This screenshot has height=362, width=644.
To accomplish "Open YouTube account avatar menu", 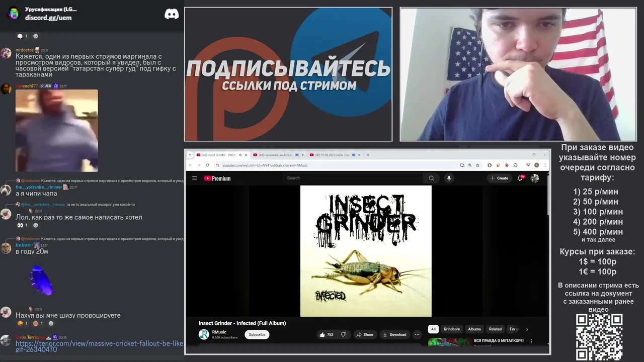I will point(535,178).
